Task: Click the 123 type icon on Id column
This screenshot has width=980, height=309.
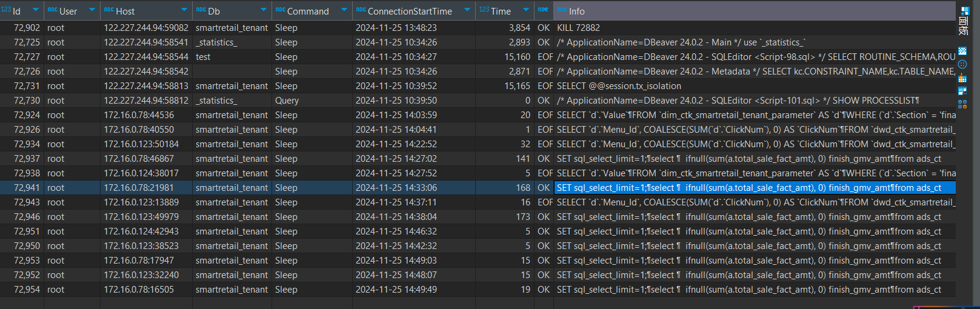Action: click(6, 10)
